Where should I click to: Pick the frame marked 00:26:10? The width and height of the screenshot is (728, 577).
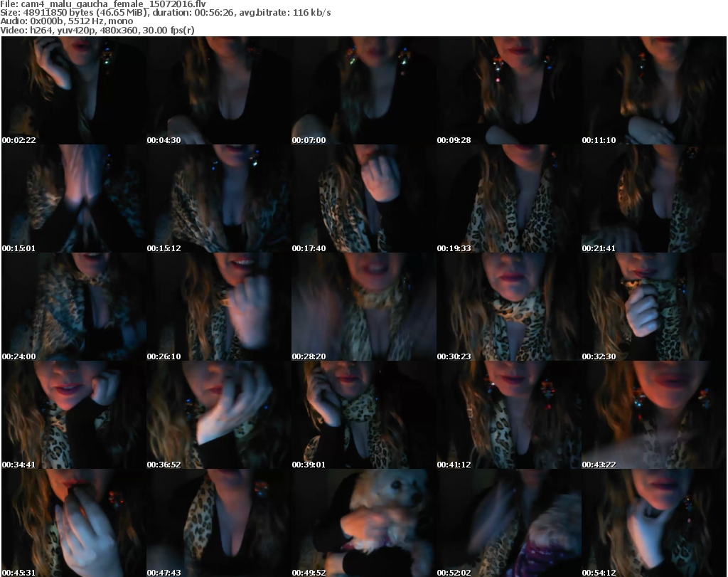point(219,307)
